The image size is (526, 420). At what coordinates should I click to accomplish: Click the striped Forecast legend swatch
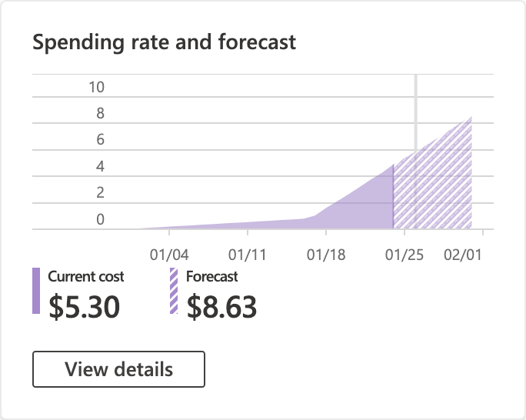[x=174, y=291]
